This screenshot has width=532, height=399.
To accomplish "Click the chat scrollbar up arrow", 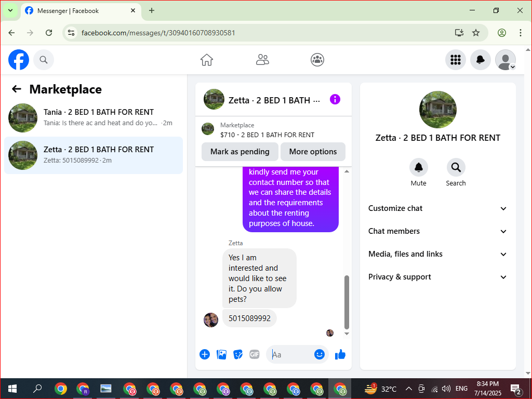I will (x=347, y=171).
